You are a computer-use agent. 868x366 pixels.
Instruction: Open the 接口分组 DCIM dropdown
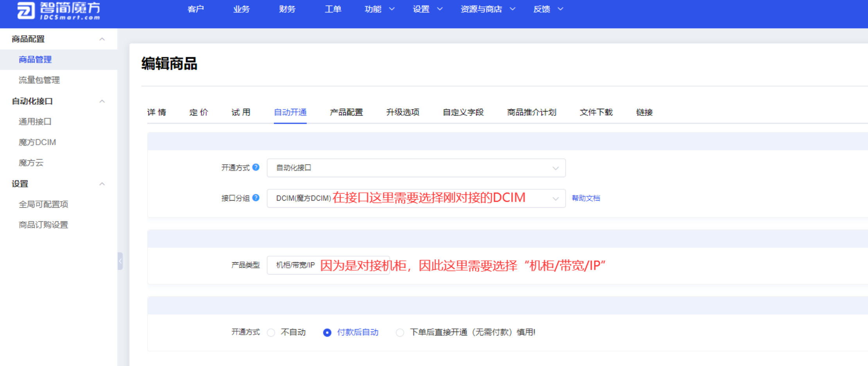click(x=416, y=198)
